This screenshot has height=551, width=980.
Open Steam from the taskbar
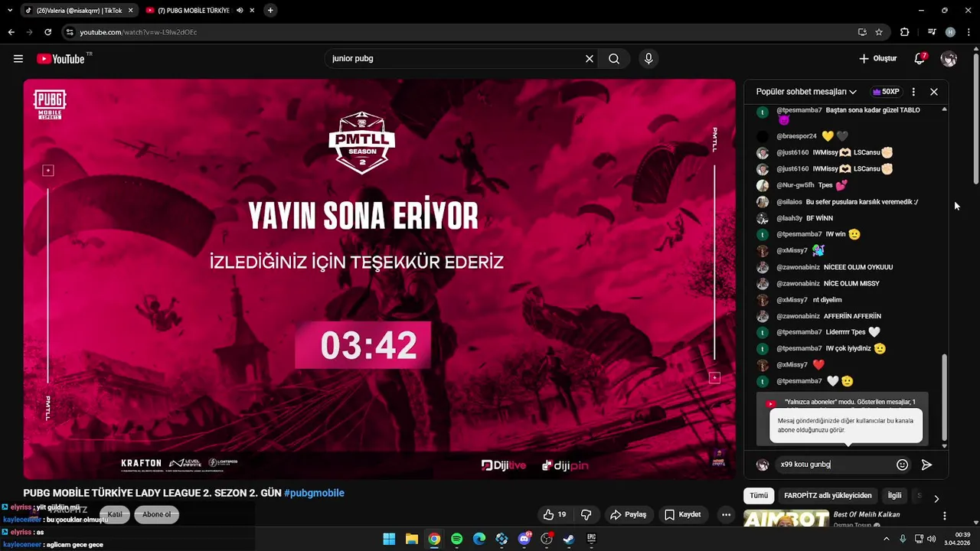569,539
